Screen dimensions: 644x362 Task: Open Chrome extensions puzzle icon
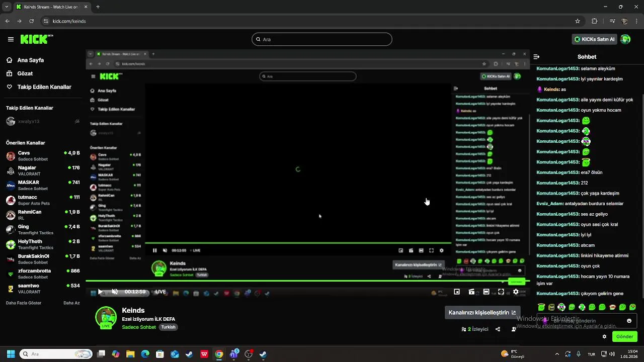point(595,21)
